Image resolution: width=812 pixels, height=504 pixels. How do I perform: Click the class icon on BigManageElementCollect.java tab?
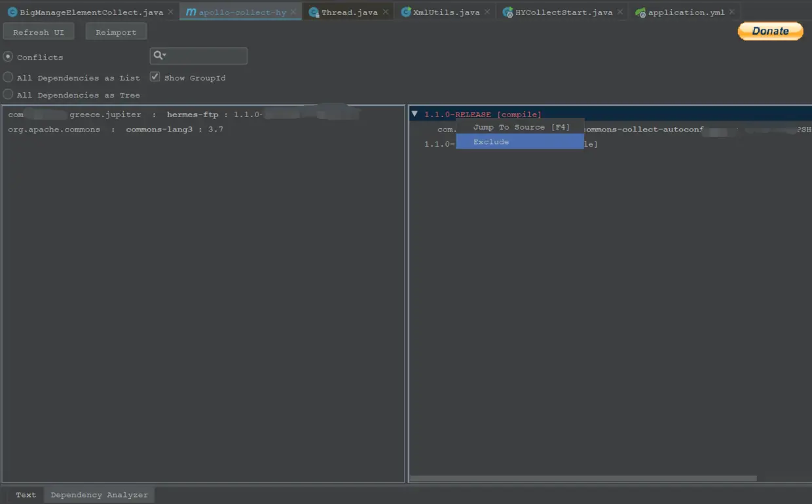[x=12, y=12]
